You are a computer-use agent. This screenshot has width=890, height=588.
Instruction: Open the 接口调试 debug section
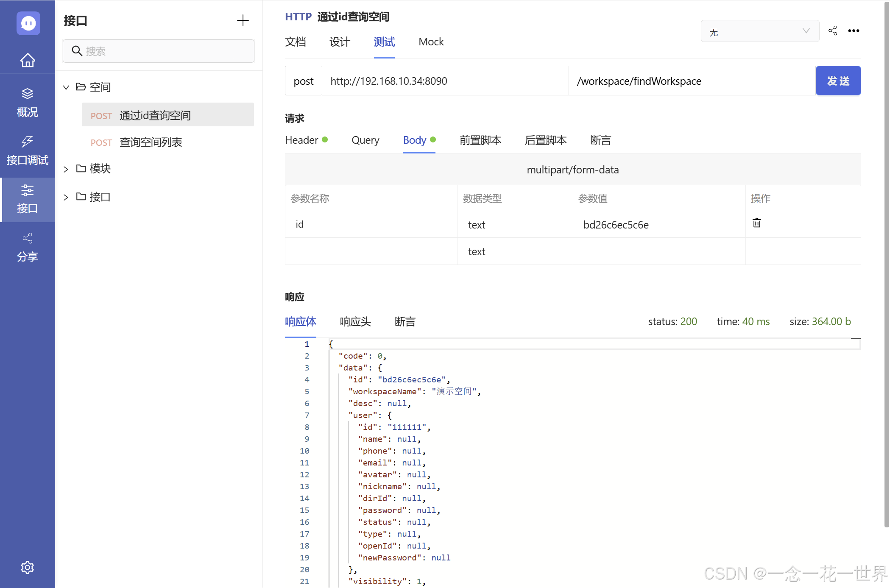coord(28,150)
